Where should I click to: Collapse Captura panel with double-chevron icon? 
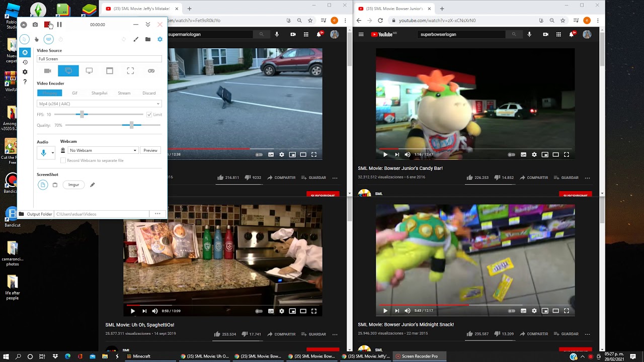coord(148,25)
